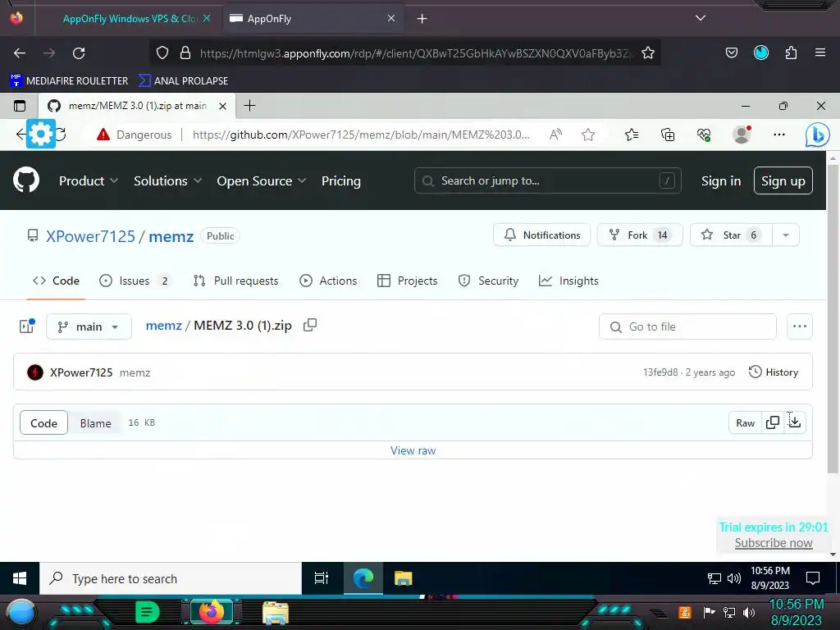This screenshot has height=630, width=840.
Task: Expand Solutions navigation menu
Action: (167, 180)
